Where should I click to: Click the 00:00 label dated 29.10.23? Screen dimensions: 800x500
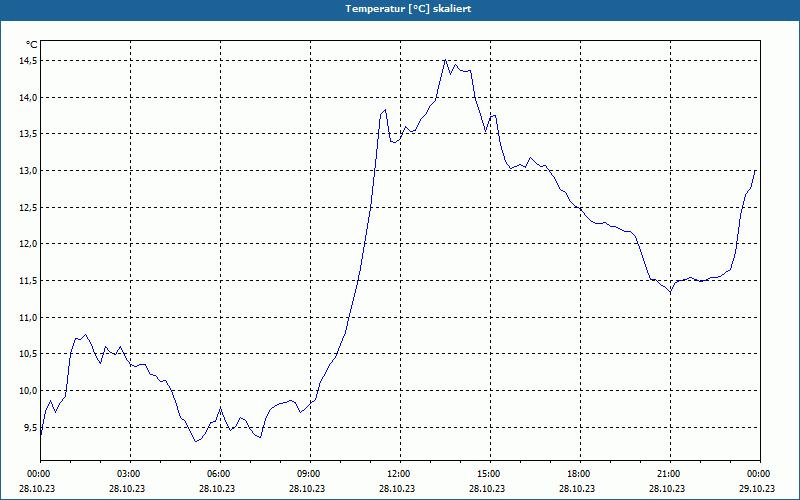(760, 474)
